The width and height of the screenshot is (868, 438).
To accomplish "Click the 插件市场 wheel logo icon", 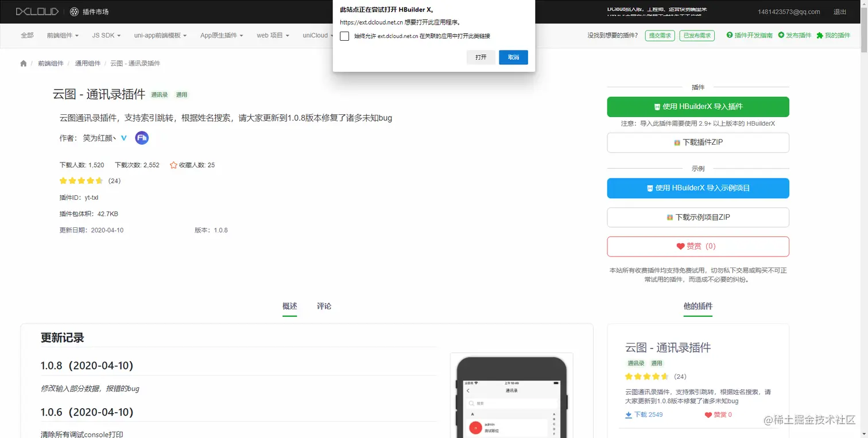I will pos(75,11).
